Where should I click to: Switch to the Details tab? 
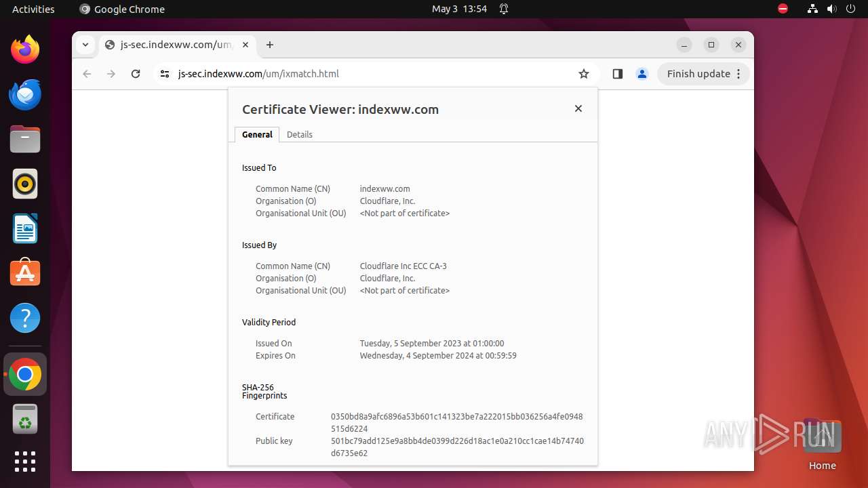tap(300, 134)
